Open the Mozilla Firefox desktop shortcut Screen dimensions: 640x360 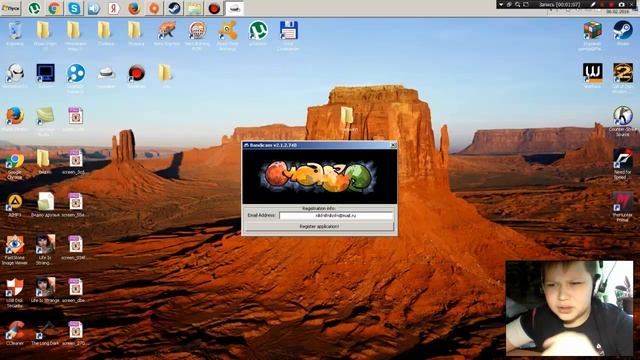point(15,119)
